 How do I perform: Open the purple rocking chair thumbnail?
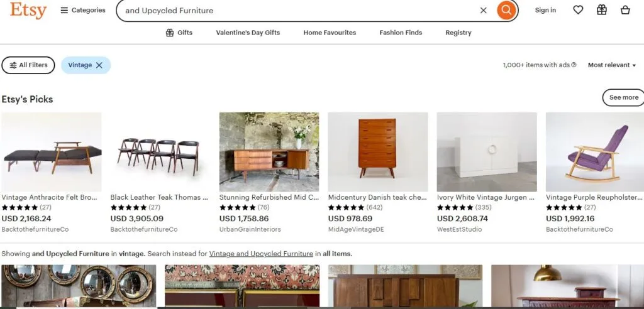(595, 152)
